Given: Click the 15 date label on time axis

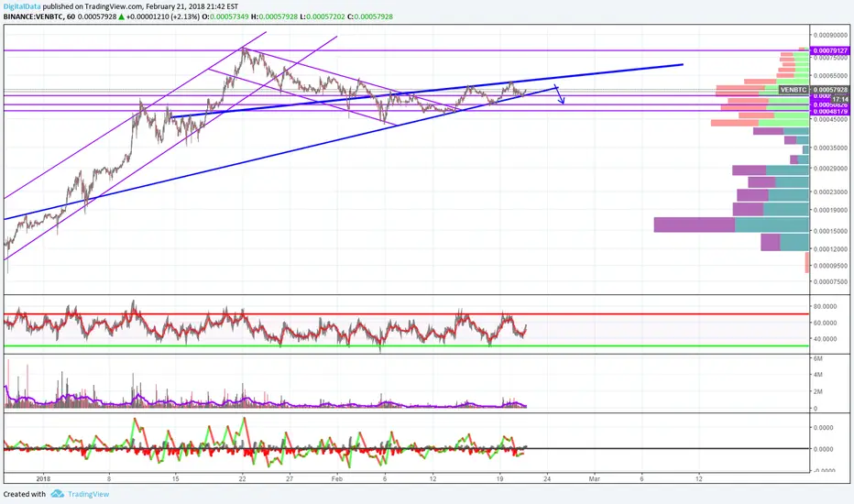Looking at the screenshot, I should [175, 479].
